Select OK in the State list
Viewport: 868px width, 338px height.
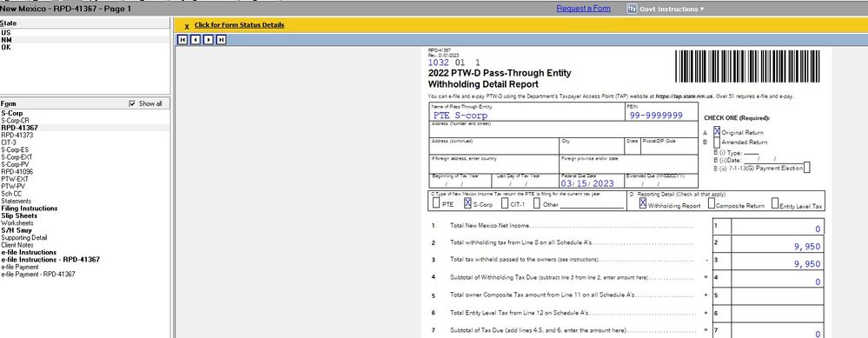click(x=84, y=47)
